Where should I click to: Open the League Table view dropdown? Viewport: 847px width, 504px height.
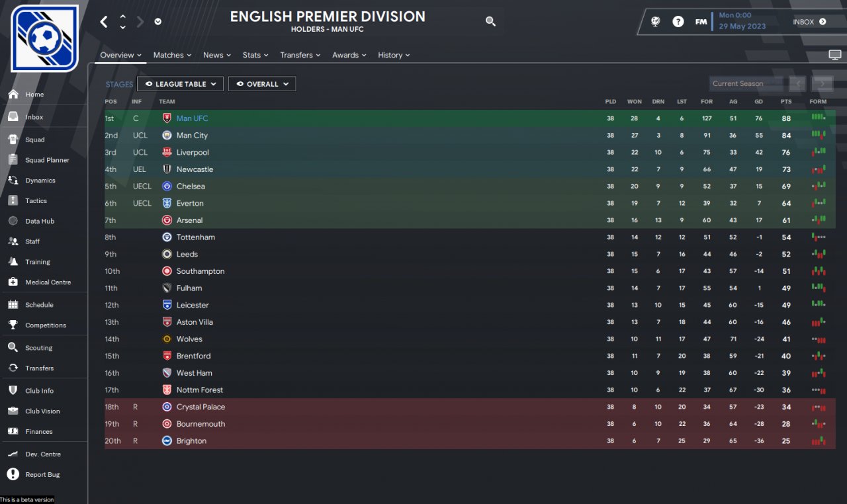click(181, 84)
